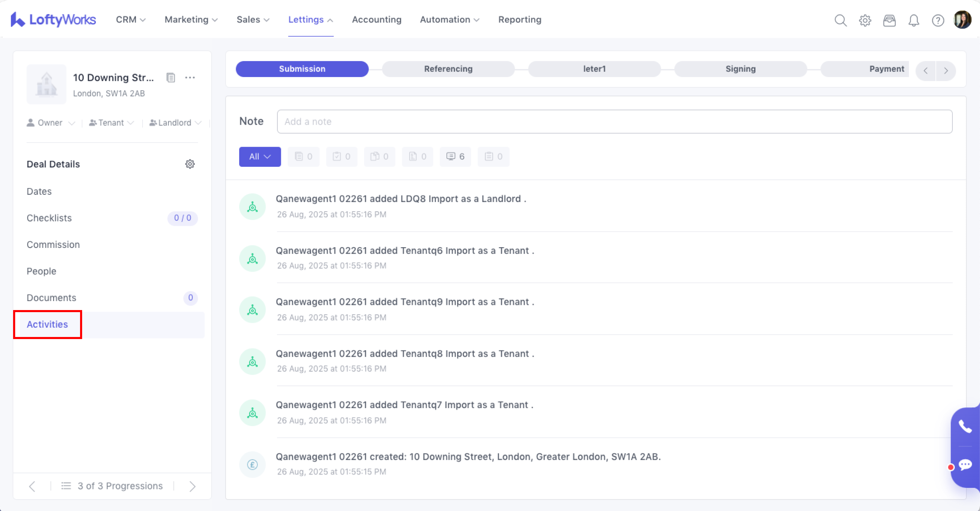Go to the Accounting tab

pyautogui.click(x=376, y=20)
